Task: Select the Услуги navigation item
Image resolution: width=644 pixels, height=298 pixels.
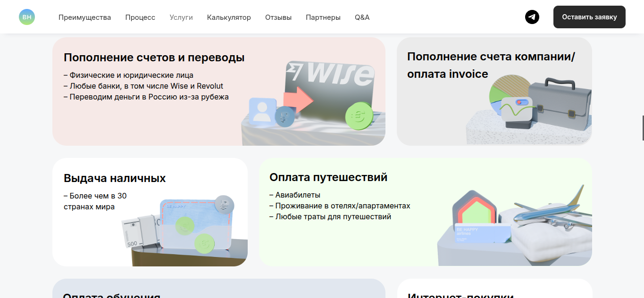Action: (x=181, y=17)
